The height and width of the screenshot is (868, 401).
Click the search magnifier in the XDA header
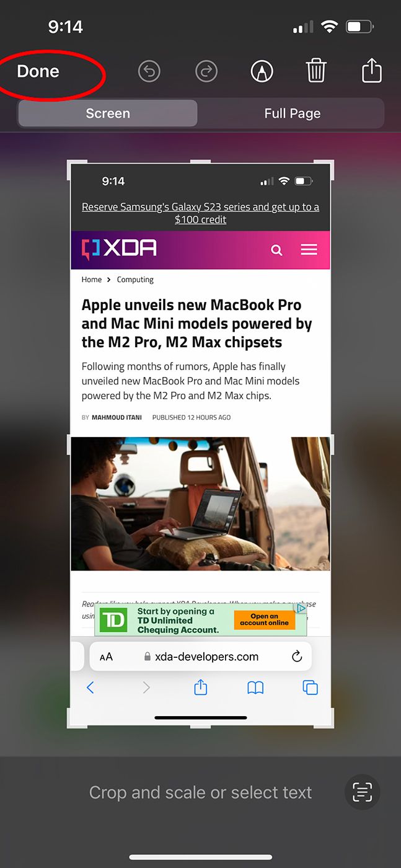click(x=276, y=250)
